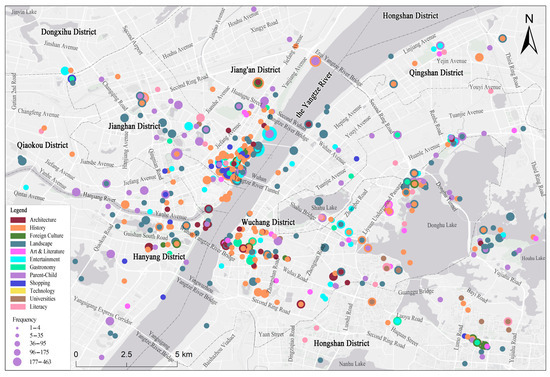Image resolution: width=550 pixels, height=377 pixels.
Task: Click the History orange legend swatch
Action: tap(18, 228)
